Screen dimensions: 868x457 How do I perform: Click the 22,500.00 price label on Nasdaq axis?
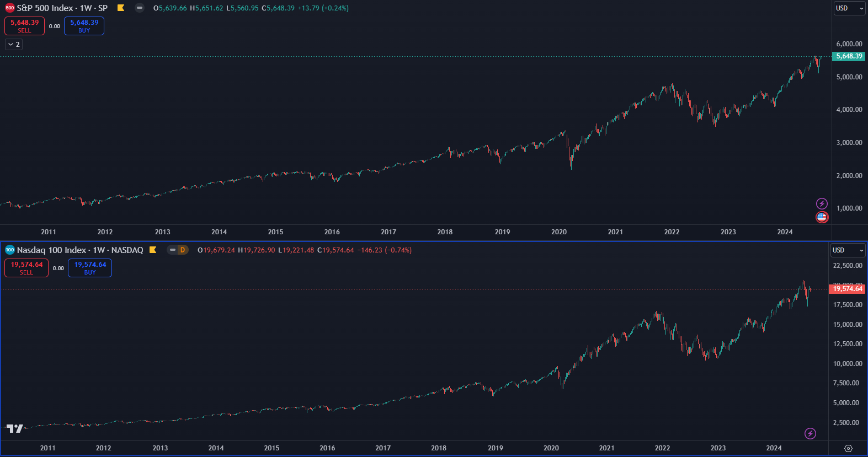pyautogui.click(x=848, y=266)
